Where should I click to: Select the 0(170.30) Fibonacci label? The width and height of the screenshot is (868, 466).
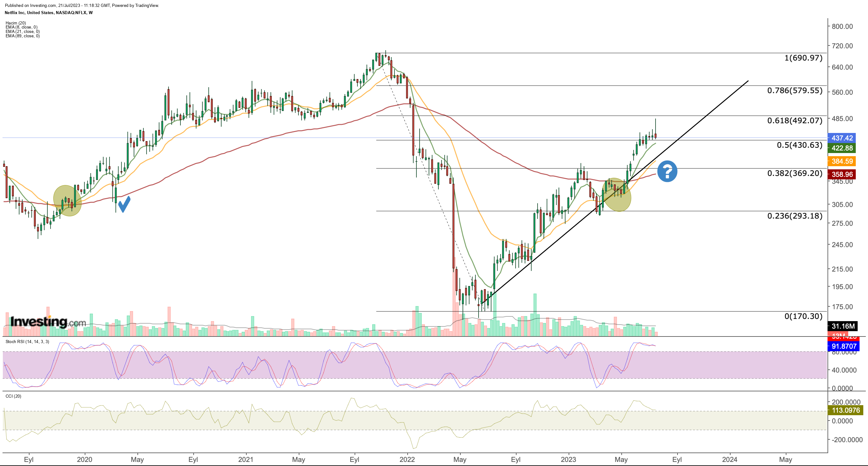[x=803, y=316]
